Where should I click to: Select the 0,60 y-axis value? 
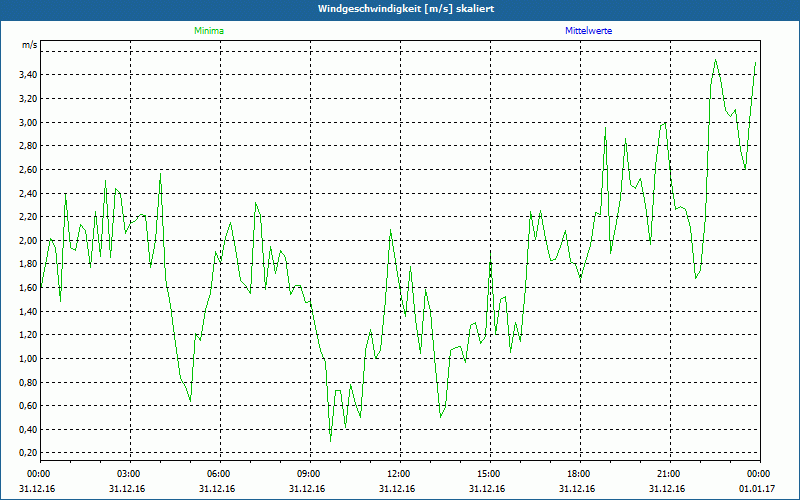pyautogui.click(x=28, y=406)
